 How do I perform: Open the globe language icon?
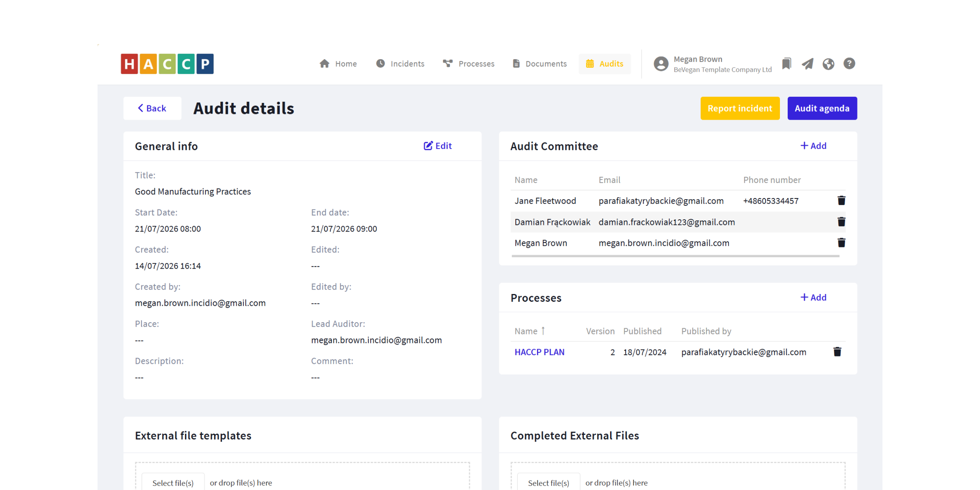(829, 64)
